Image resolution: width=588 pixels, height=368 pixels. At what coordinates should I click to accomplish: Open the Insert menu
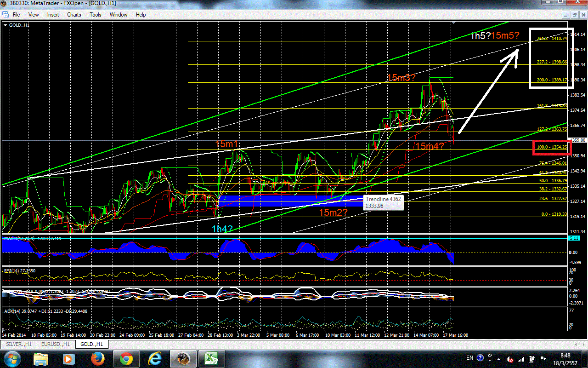(x=53, y=15)
